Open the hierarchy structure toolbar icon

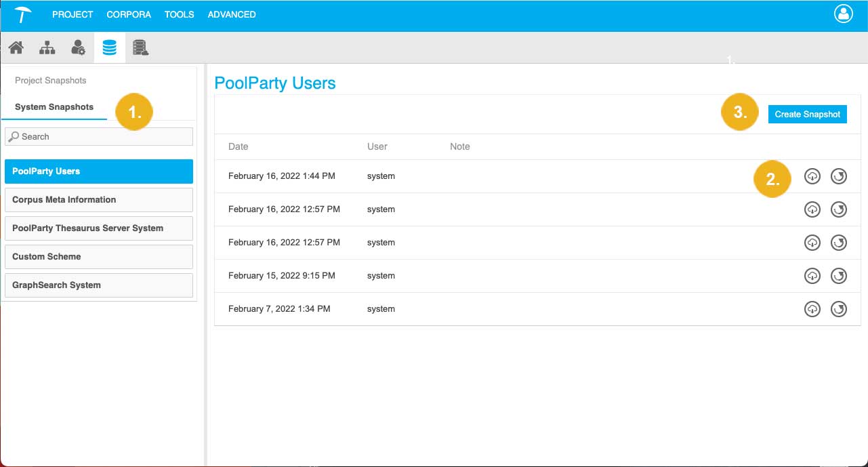pyautogui.click(x=47, y=48)
